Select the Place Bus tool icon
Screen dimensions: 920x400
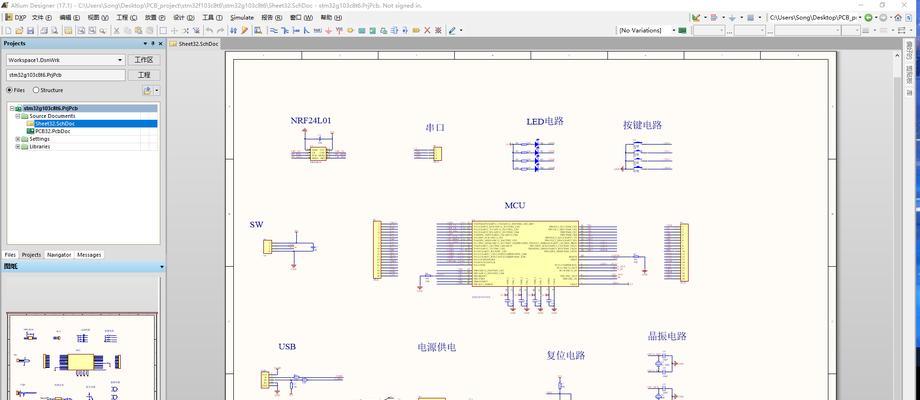click(x=286, y=30)
